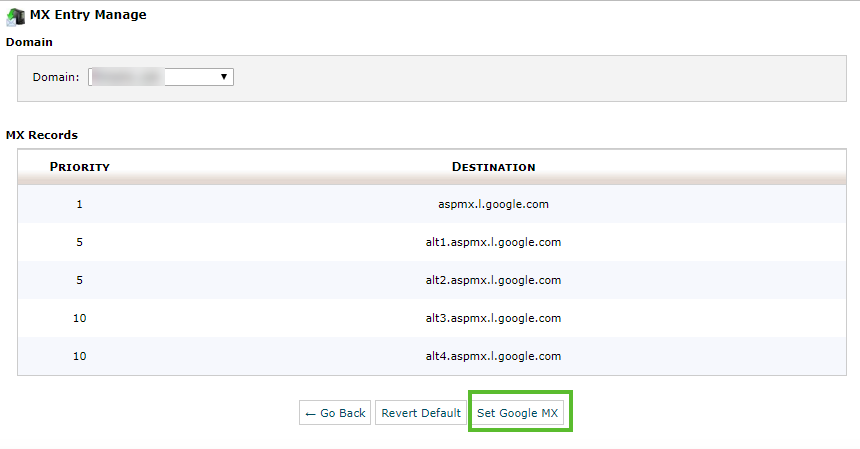This screenshot has width=860, height=449.
Task: Select the alt2.aspmx.l.google.com destination entry
Action: (x=493, y=280)
